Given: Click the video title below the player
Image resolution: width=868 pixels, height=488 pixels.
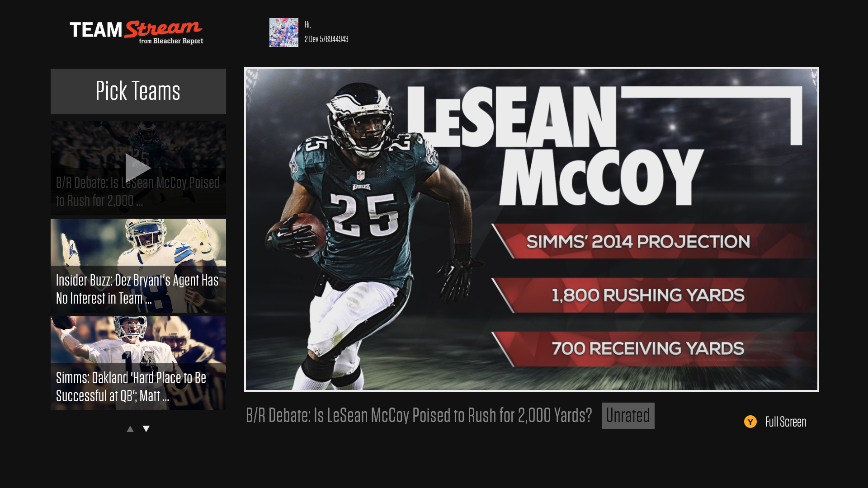Looking at the screenshot, I should [x=419, y=416].
